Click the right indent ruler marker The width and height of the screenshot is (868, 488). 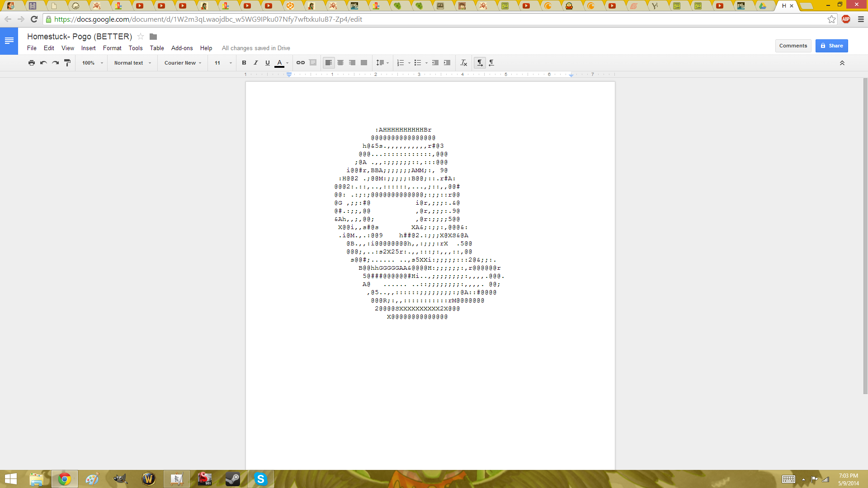coord(571,75)
